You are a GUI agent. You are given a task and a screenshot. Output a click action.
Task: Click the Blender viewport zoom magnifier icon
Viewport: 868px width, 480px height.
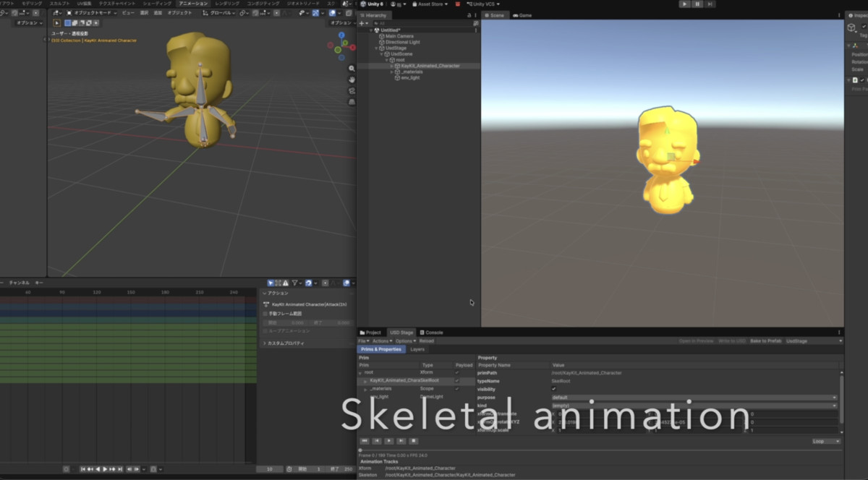tap(352, 68)
